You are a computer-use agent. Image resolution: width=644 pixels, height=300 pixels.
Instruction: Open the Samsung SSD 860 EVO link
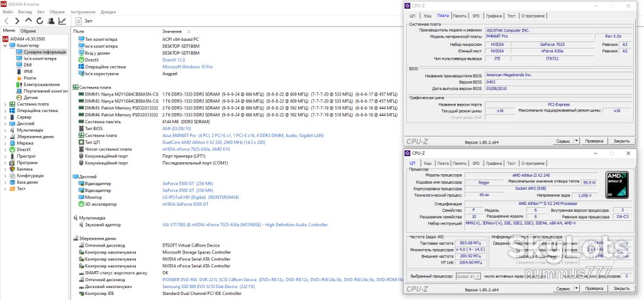pos(209,286)
